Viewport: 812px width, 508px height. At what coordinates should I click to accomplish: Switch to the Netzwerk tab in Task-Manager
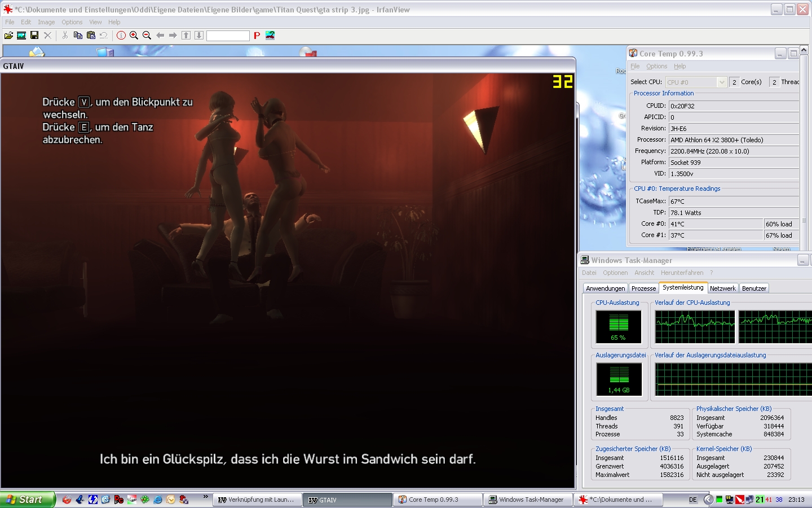click(722, 288)
